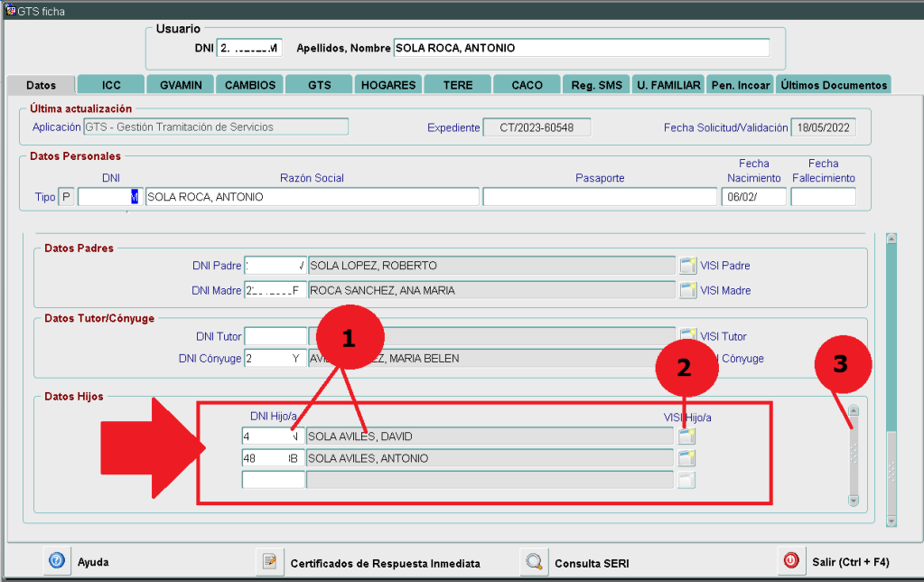Click VISI icon for SOLA AVILES, ANTONIO
This screenshot has width=924, height=582.
pos(687,458)
